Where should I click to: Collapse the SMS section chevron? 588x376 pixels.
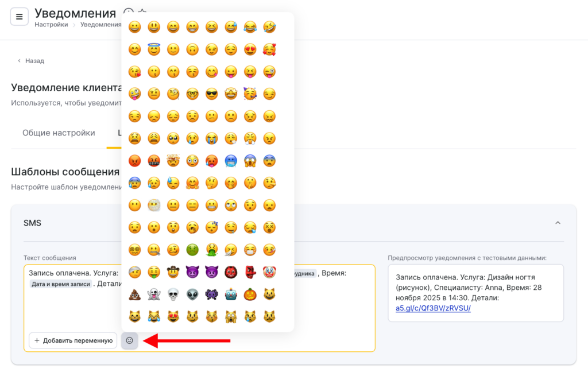coord(557,223)
